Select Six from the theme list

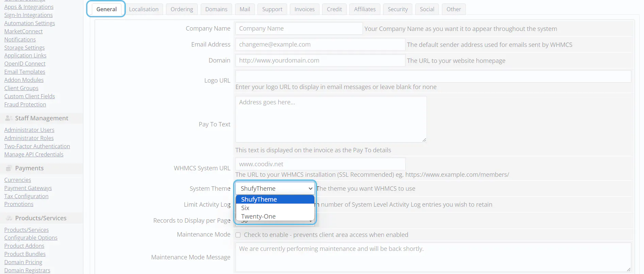pos(245,208)
